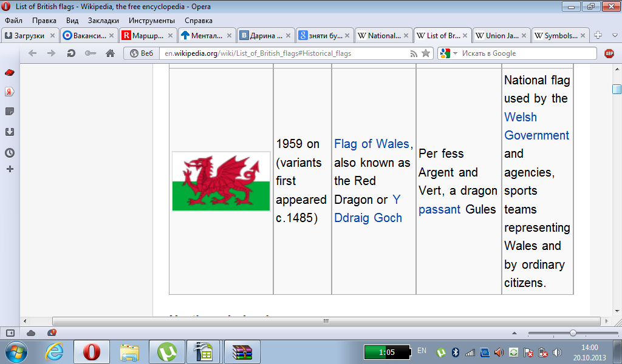Image resolution: width=622 pixels, height=364 pixels.
Task: Bookmark page with the star icon
Action: point(426,53)
